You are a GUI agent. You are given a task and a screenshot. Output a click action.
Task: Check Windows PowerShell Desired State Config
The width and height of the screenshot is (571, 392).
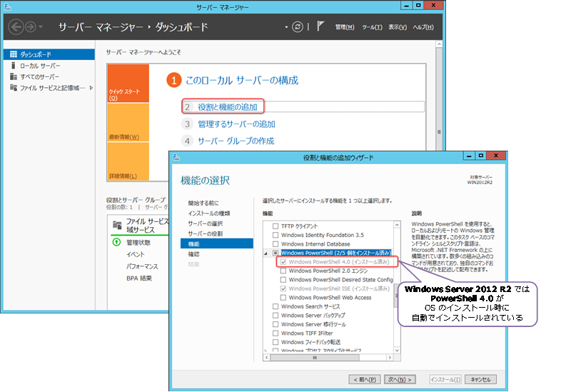(x=283, y=280)
